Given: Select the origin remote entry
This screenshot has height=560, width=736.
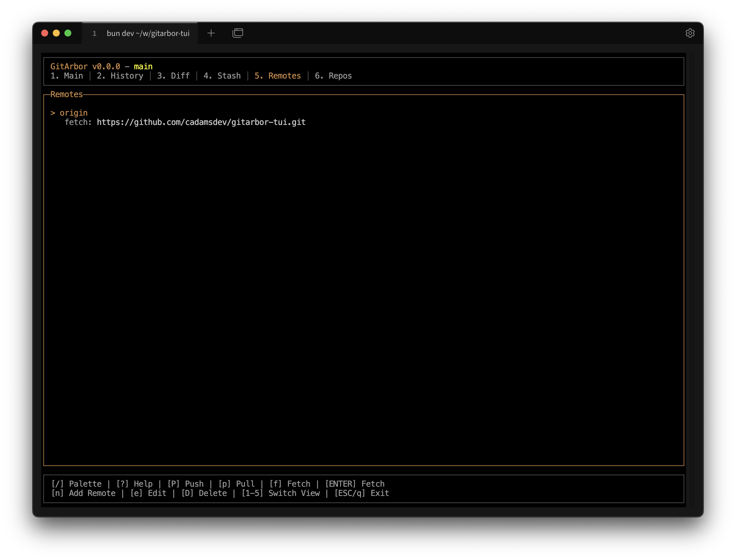Looking at the screenshot, I should (x=73, y=113).
